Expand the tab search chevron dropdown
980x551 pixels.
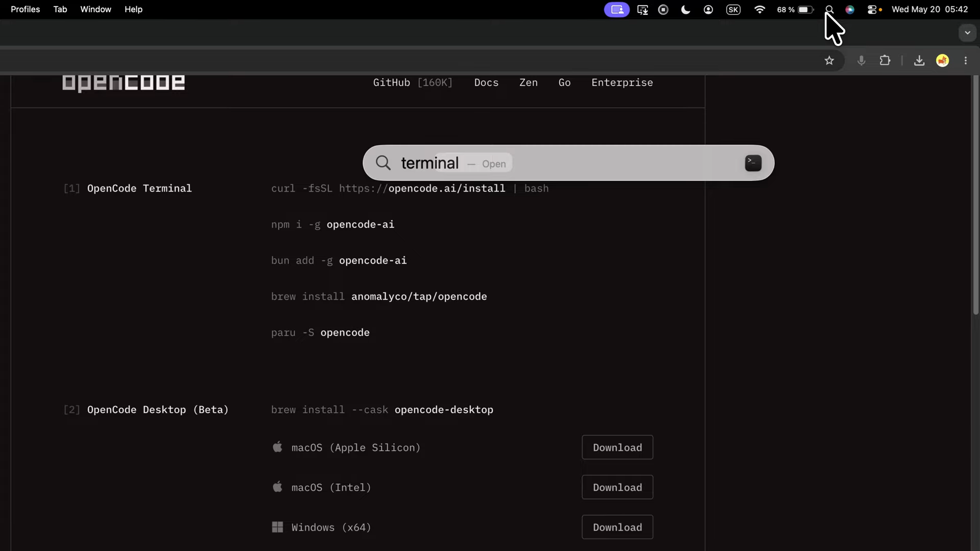[967, 33]
